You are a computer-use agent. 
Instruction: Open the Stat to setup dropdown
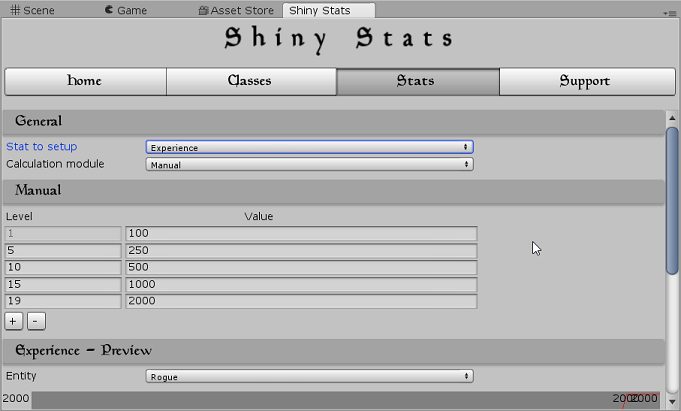tap(309, 147)
